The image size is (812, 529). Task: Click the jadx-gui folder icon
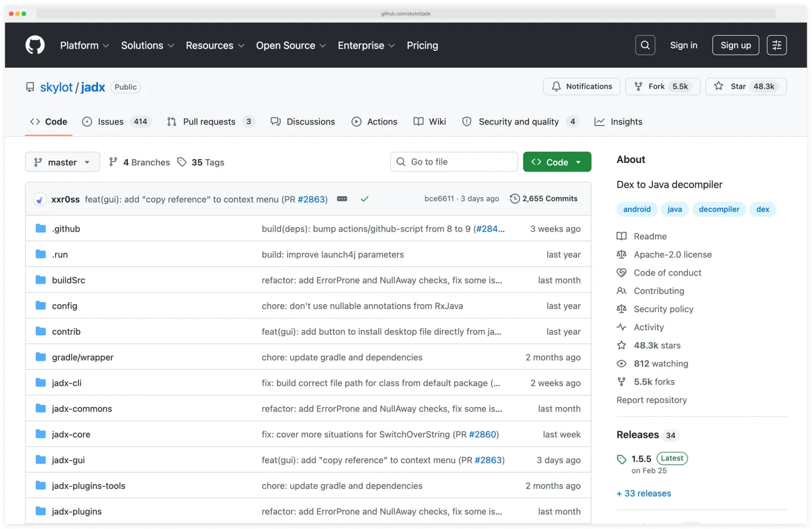click(x=41, y=460)
